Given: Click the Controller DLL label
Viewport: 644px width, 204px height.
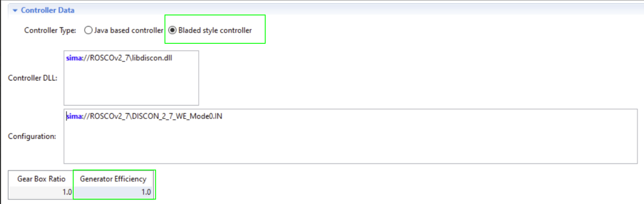Looking at the screenshot, I should pos(33,78).
